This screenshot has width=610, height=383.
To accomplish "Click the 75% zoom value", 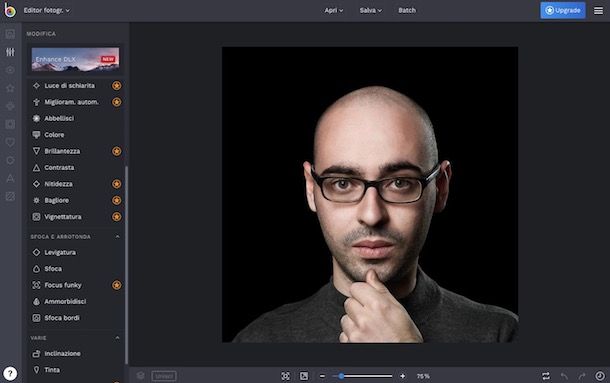I will [423, 376].
